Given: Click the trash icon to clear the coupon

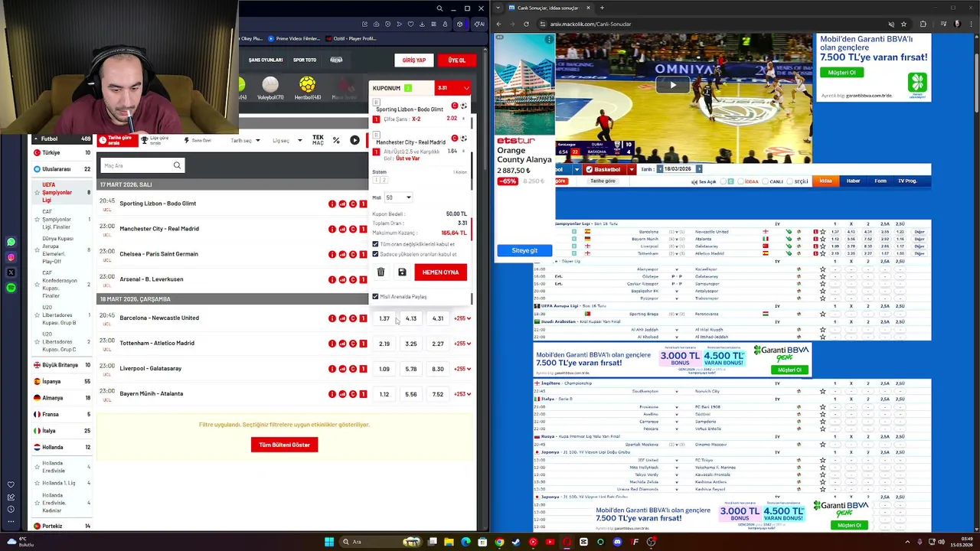Looking at the screenshot, I should point(381,272).
